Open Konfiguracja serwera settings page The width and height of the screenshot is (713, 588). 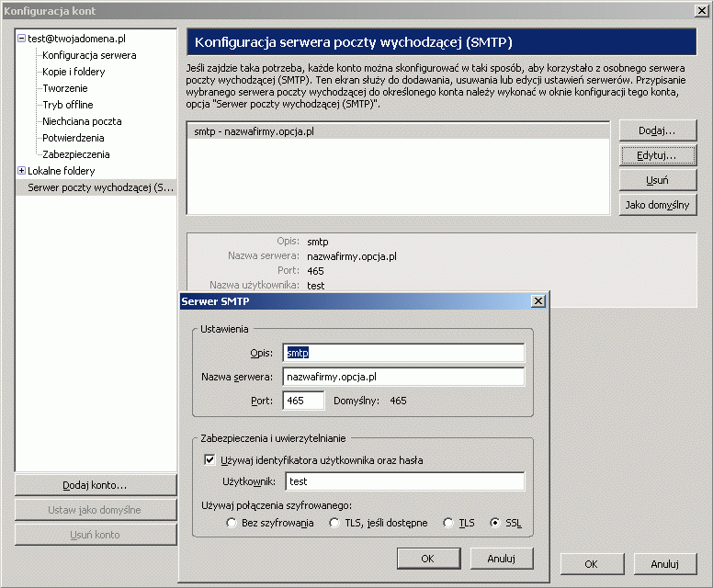(x=89, y=55)
